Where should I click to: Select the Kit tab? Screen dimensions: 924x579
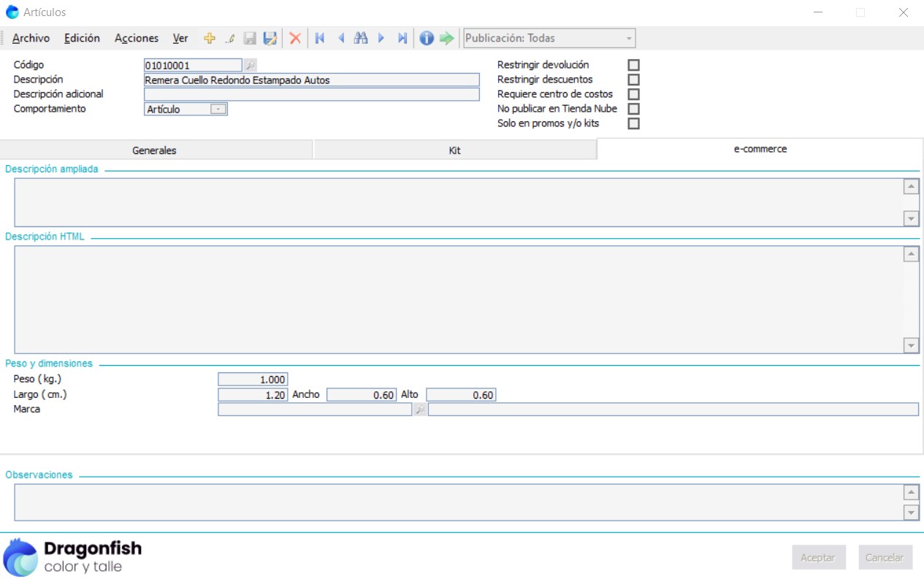[x=454, y=150]
